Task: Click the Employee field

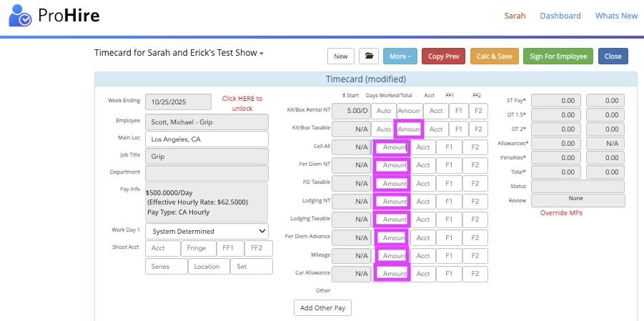Action: click(207, 122)
